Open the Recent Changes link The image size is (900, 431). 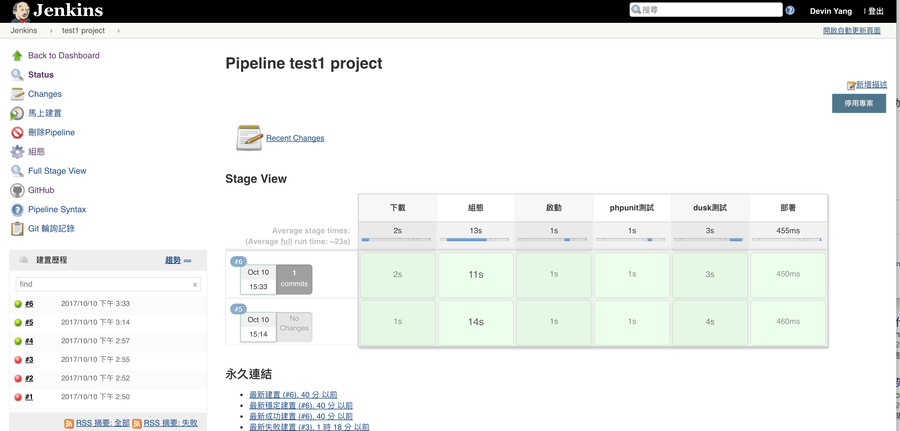(295, 138)
